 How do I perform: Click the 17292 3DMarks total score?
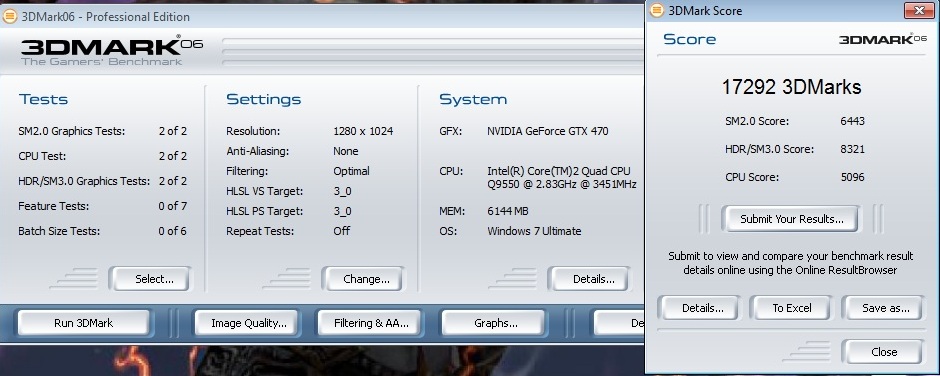click(x=791, y=87)
